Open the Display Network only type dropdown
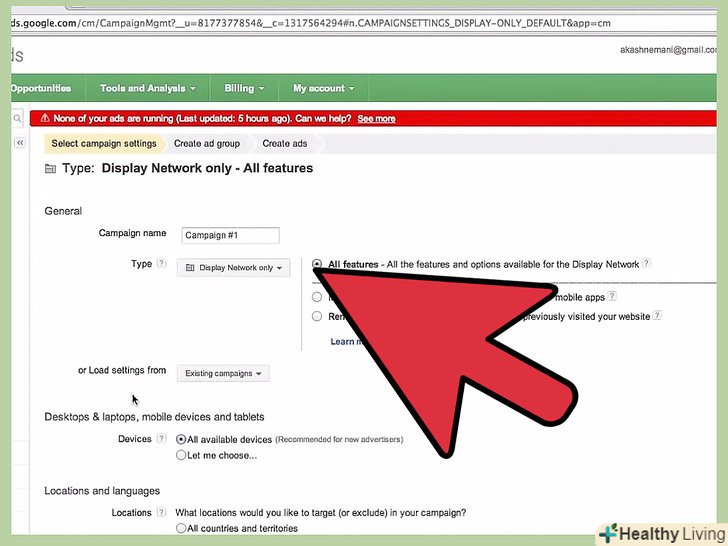This screenshot has width=728, height=546. pyautogui.click(x=234, y=268)
